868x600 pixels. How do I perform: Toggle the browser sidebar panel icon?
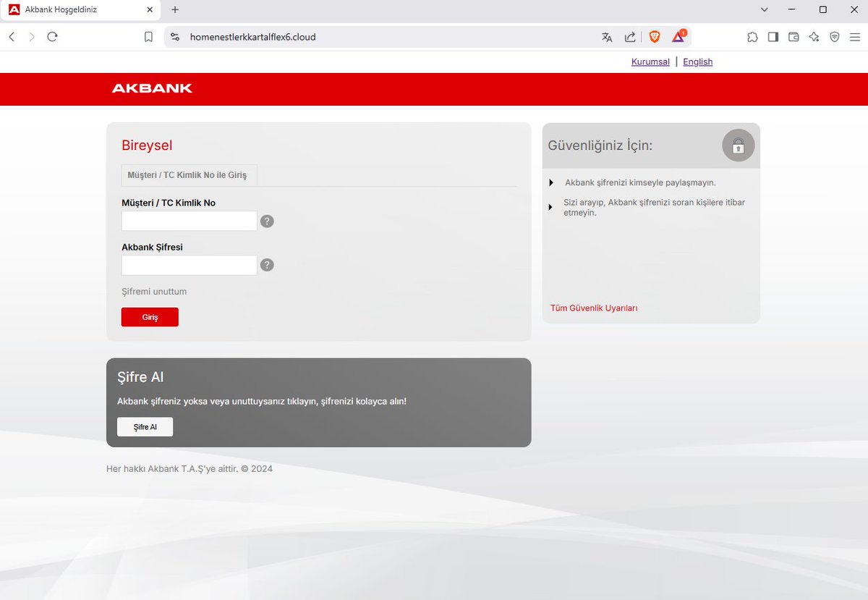[773, 37]
